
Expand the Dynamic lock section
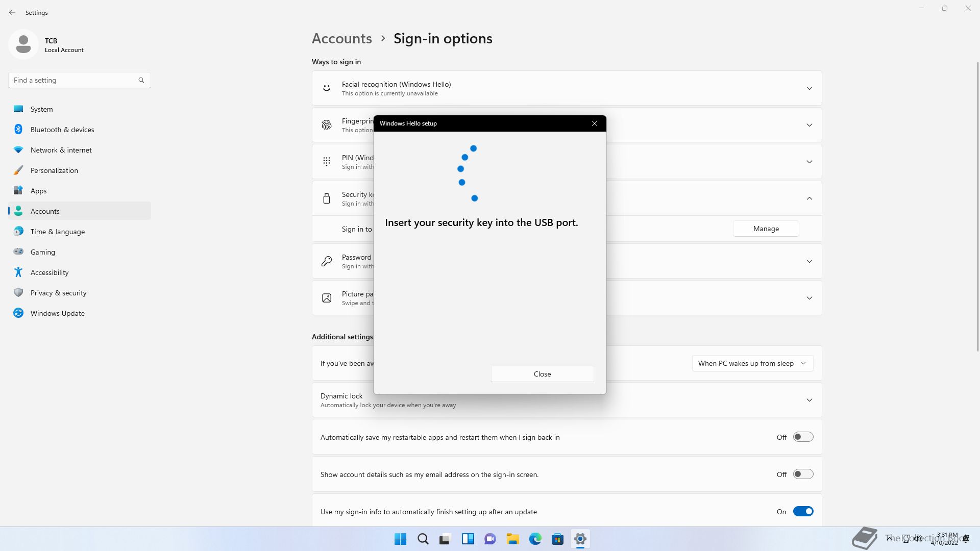point(809,400)
